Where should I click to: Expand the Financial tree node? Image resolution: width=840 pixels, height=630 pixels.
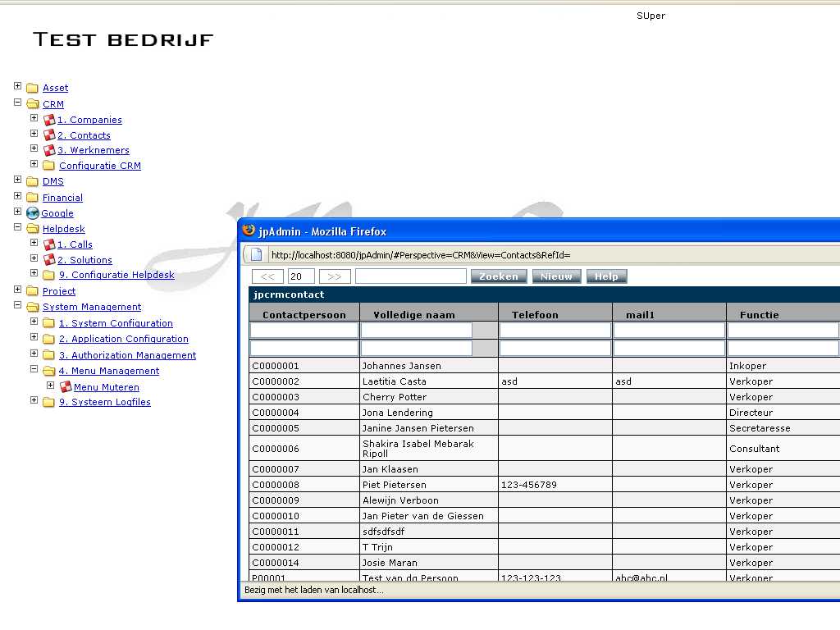pyautogui.click(x=18, y=196)
